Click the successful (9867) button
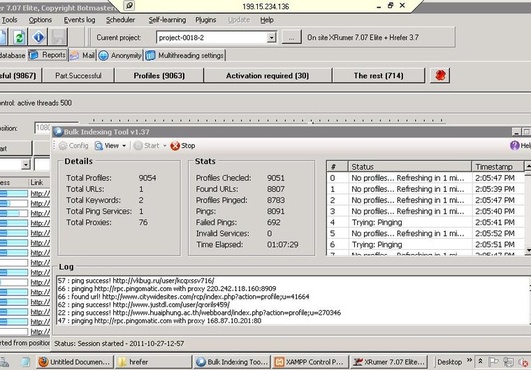The width and height of the screenshot is (531, 370). [20, 75]
